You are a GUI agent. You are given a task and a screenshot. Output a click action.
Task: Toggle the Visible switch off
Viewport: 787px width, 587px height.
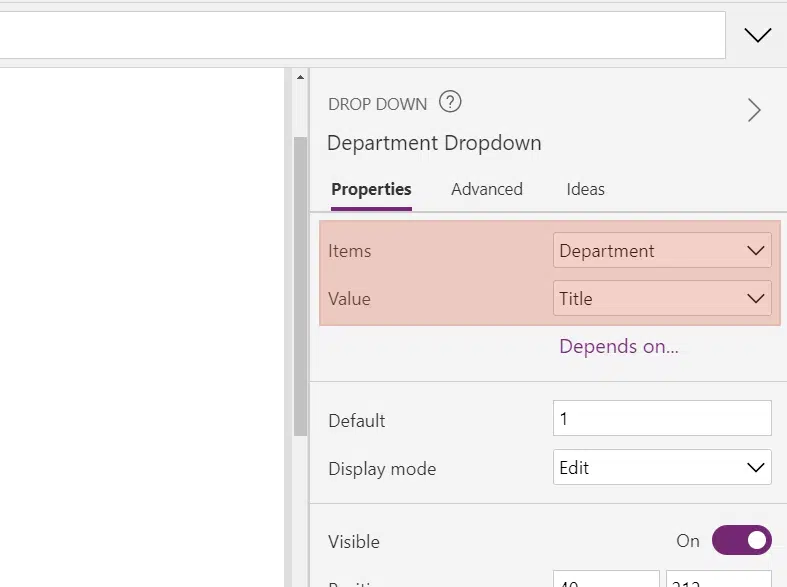(x=741, y=540)
